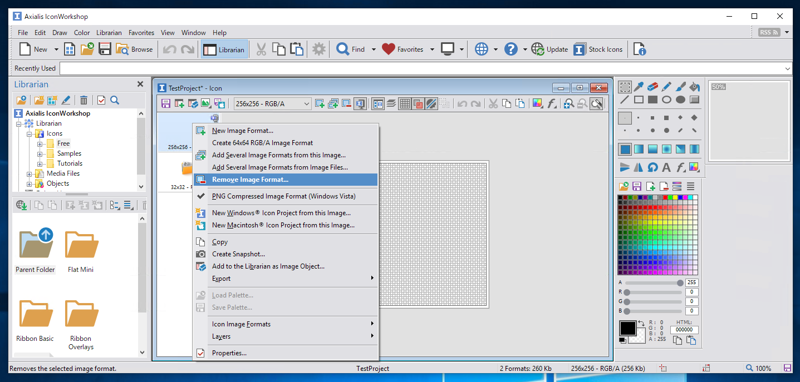
Task: Click the black foreground color swatch
Action: pyautogui.click(x=628, y=328)
